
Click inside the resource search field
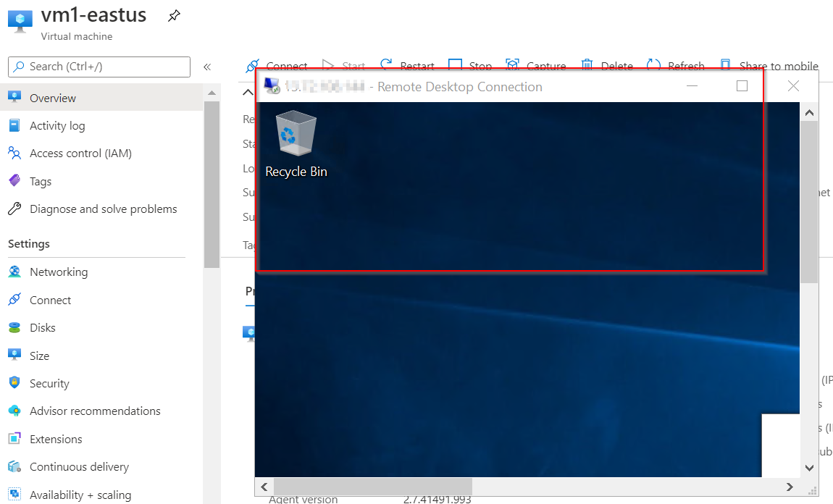(x=98, y=67)
